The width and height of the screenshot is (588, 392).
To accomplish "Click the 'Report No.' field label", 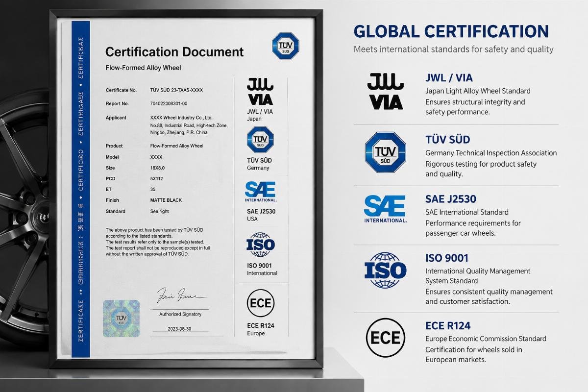I will (x=117, y=103).
